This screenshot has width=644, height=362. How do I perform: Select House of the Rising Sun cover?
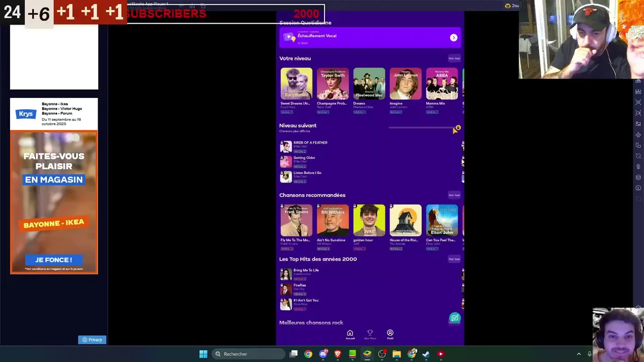tap(406, 220)
